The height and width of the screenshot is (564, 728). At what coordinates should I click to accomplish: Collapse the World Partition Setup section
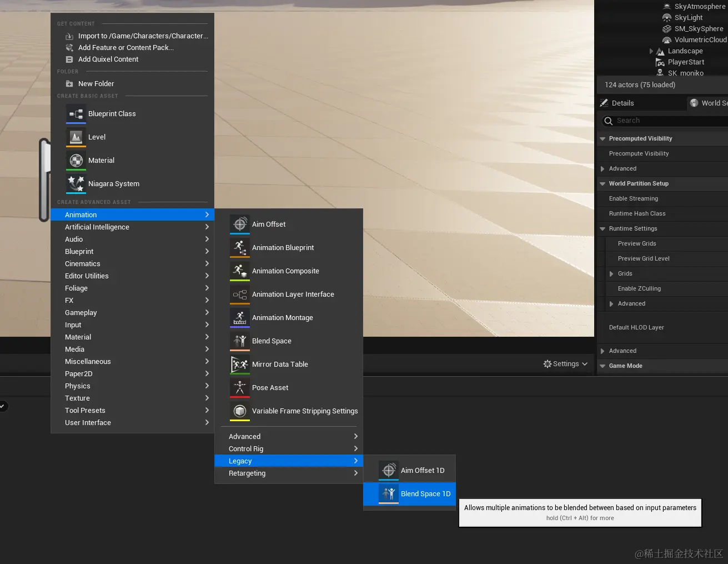click(x=603, y=183)
